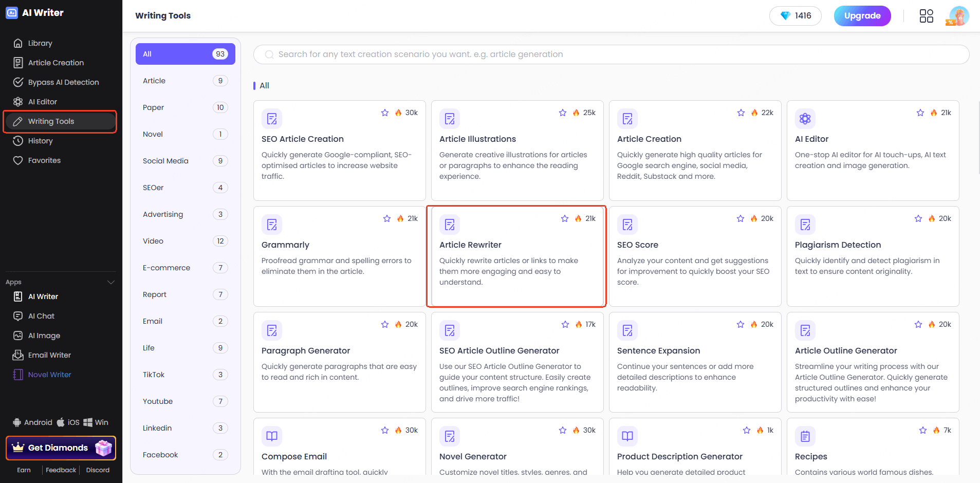
Task: Click the Recipes card clipboard icon
Action: (x=805, y=436)
